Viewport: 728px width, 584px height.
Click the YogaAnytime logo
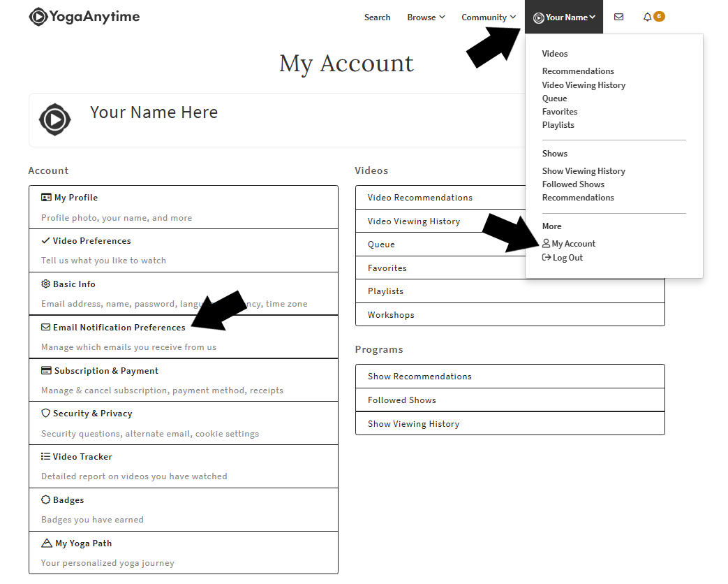click(84, 17)
